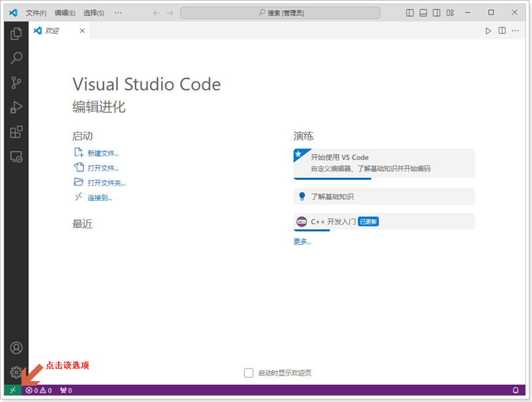Click the 搜索 [管理员] command center box
Screen dimensions: 532x402
click(x=280, y=13)
